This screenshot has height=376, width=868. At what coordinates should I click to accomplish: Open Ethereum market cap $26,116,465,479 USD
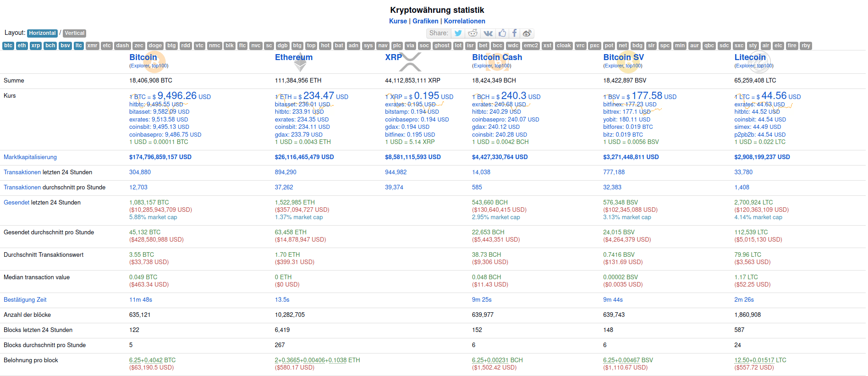[x=304, y=157]
